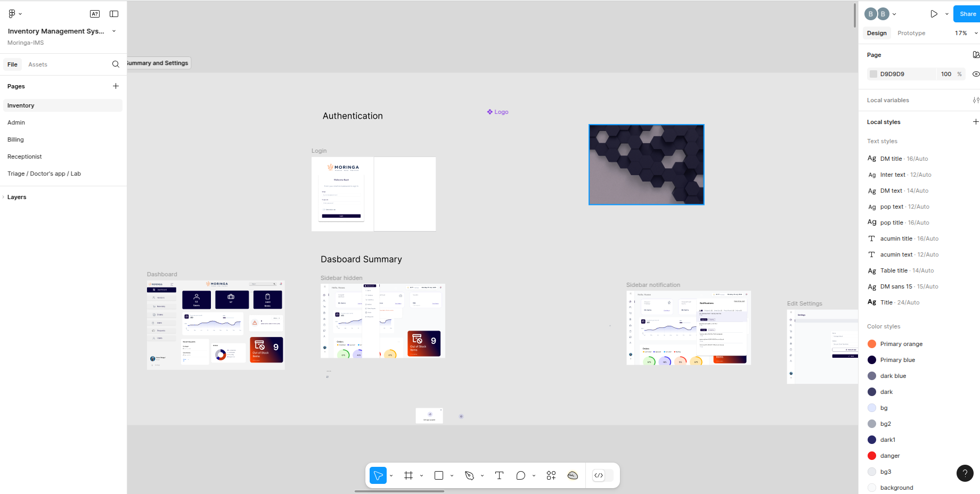Expand shape tools options chevron
980x494 pixels.
(x=452, y=475)
